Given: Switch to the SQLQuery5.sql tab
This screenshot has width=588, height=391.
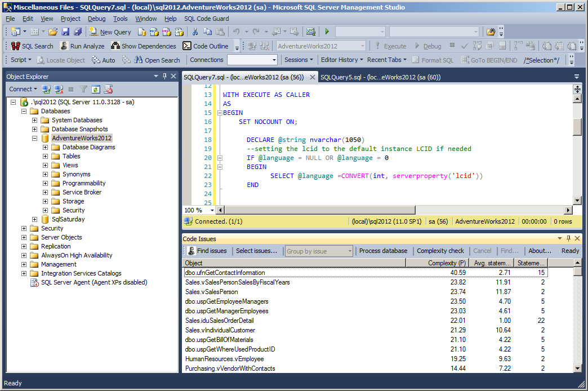Looking at the screenshot, I should (380, 77).
